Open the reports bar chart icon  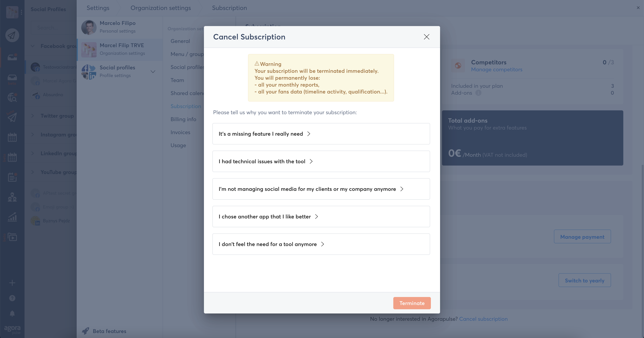pos(12,217)
